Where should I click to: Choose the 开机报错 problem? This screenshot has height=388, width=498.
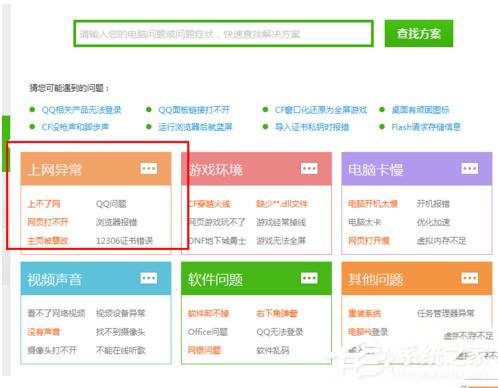433,204
